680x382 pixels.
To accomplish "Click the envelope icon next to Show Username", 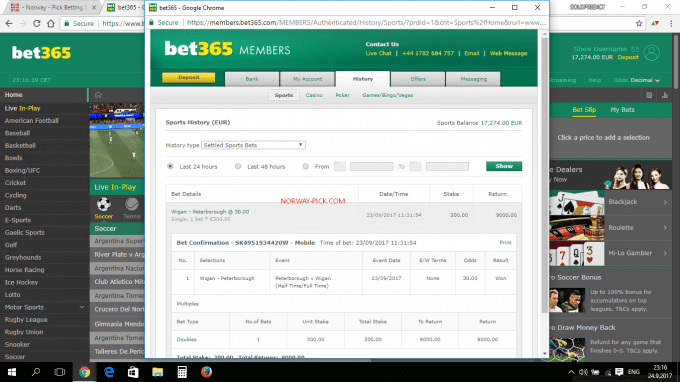I will pyautogui.click(x=635, y=49).
